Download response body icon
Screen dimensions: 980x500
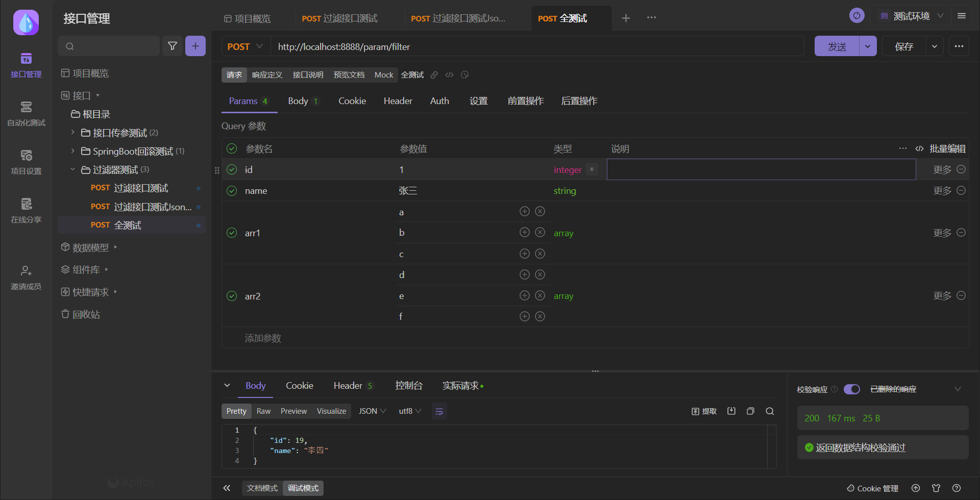731,411
